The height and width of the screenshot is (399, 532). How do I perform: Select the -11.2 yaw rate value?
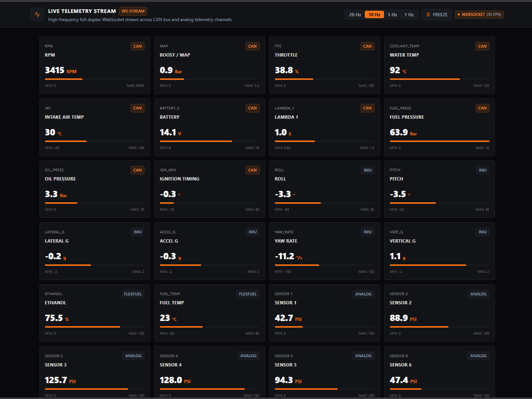pyautogui.click(x=288, y=256)
